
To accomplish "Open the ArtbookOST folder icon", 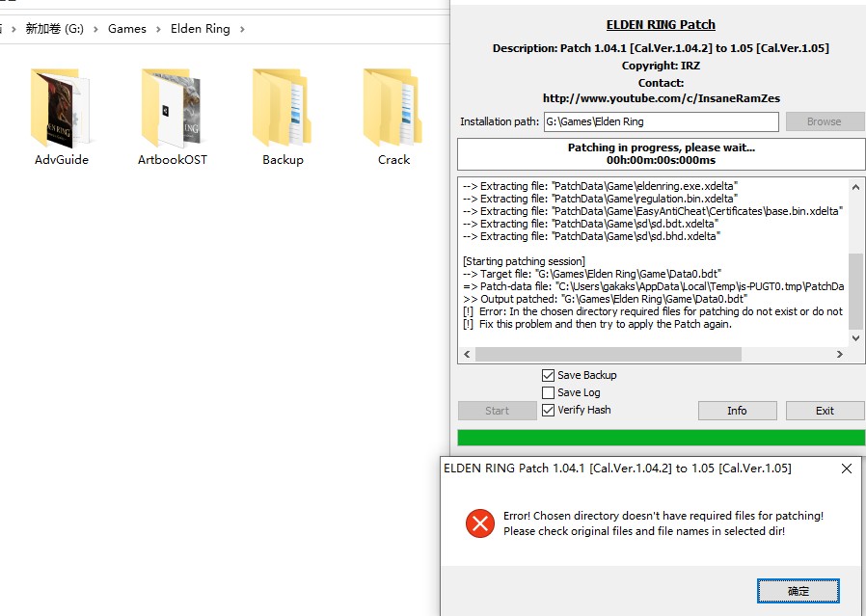I will coord(172,107).
